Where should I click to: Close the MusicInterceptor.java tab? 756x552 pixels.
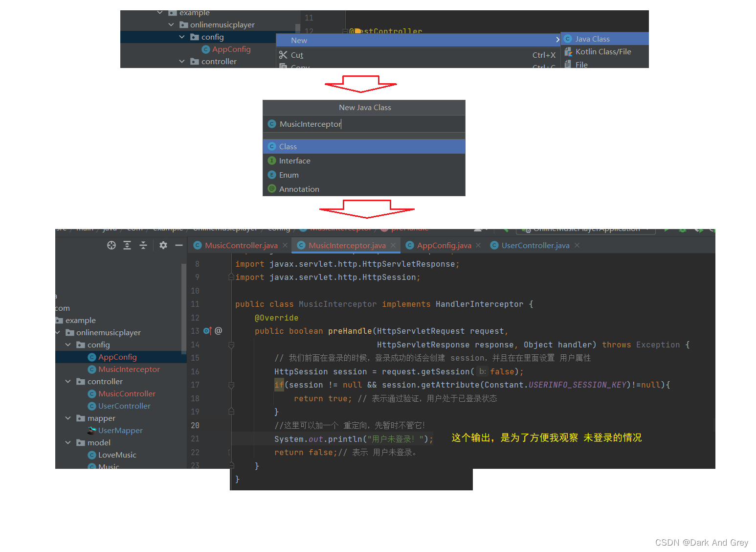[x=393, y=245]
